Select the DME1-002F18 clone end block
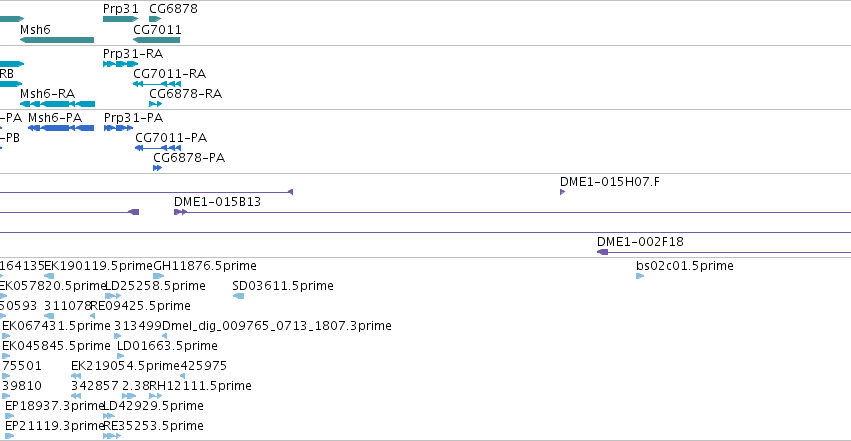 (x=602, y=252)
